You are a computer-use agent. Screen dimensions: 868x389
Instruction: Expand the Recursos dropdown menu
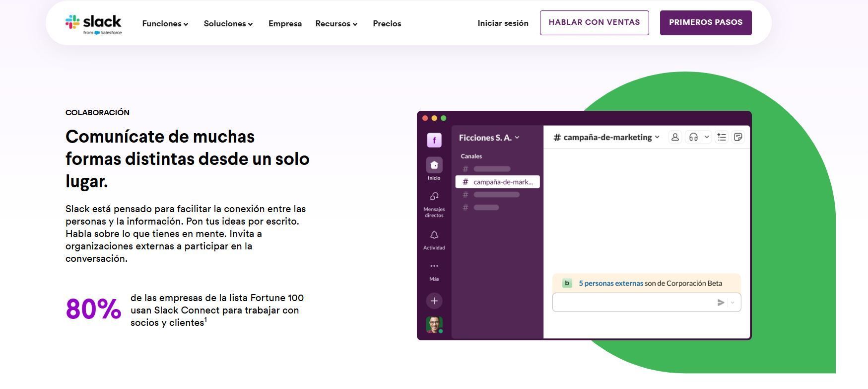(336, 24)
